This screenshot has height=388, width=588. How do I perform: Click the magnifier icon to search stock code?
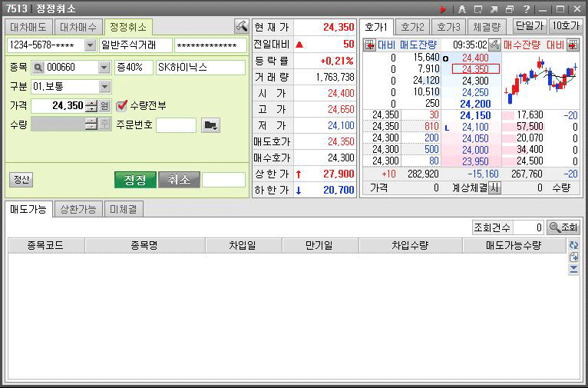pos(38,68)
